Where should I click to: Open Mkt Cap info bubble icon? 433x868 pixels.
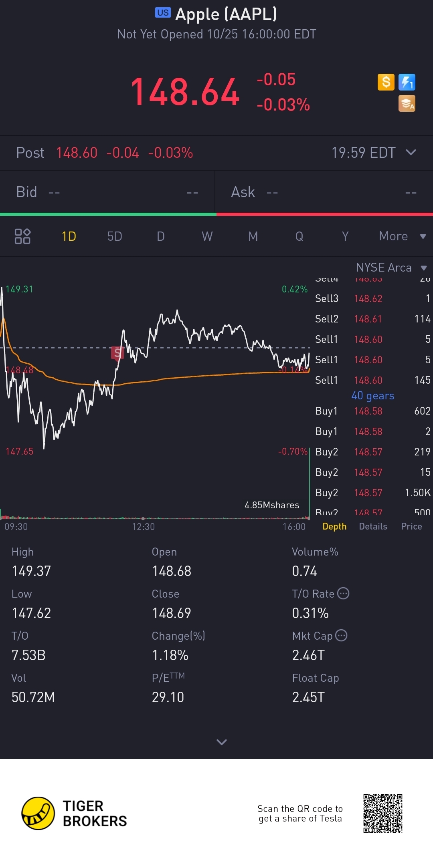point(341,635)
